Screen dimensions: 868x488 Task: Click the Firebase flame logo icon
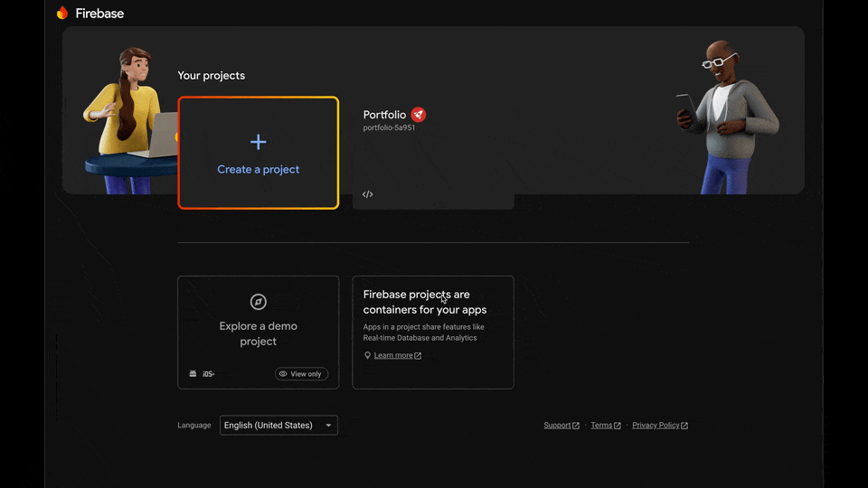point(62,13)
